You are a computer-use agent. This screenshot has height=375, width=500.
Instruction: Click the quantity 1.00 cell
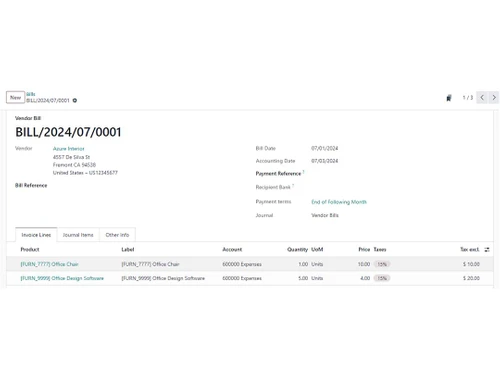tap(303, 264)
